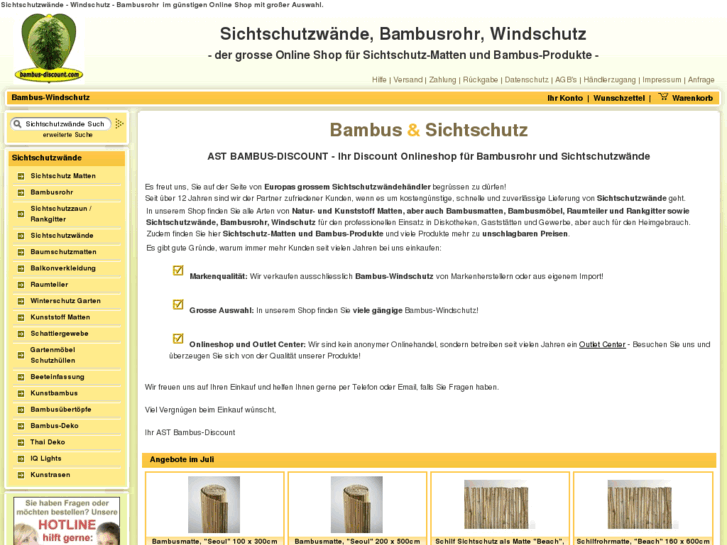The image size is (727, 545).
Task: Click arrow icon beside Sichtschutzzaun / Rankgitter
Action: 20,214
